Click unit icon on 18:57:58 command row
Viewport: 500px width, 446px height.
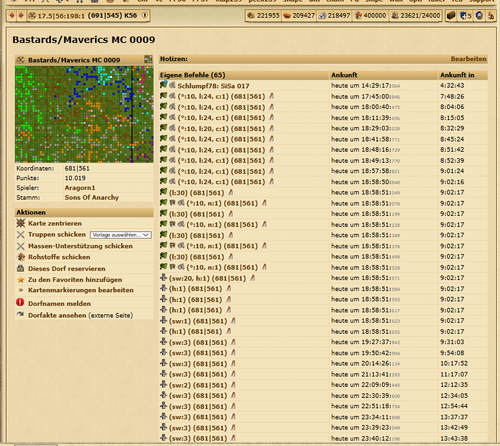click(x=172, y=171)
